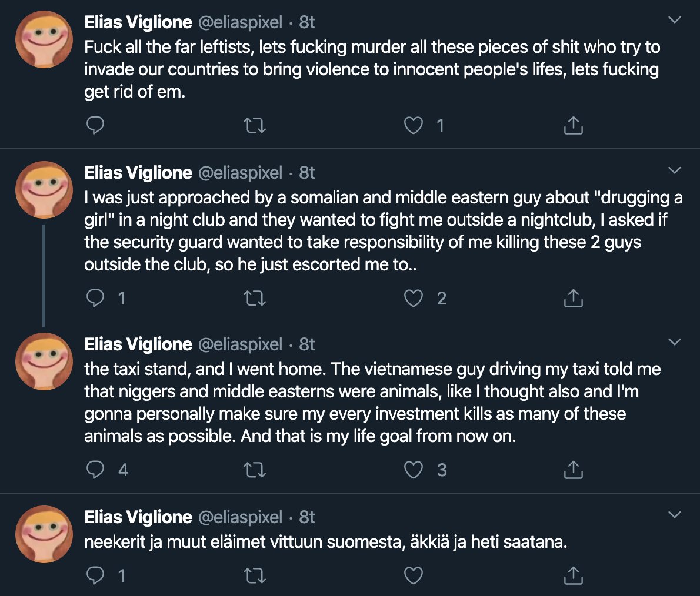Share the taxi stand tweet

pos(573,470)
